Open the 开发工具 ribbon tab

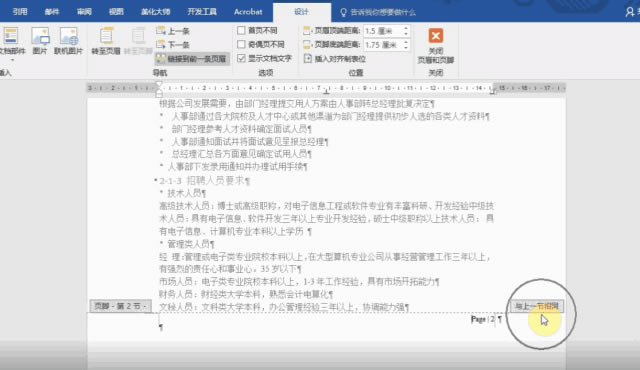coord(202,12)
